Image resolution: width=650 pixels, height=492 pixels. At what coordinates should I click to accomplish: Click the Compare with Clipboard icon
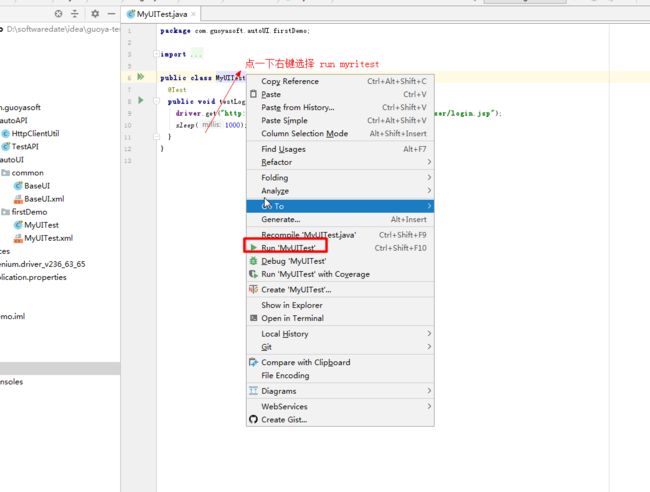253,362
